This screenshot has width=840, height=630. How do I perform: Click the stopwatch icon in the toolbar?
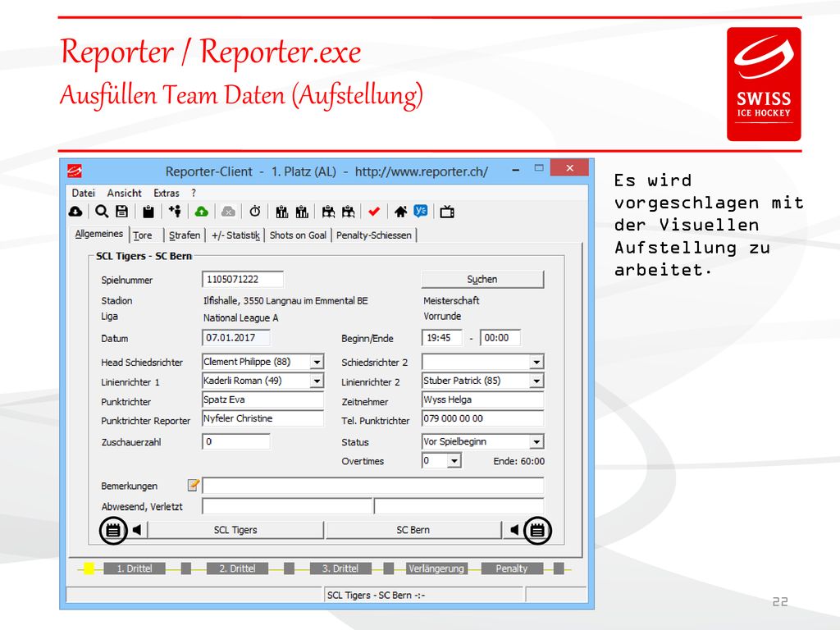[x=255, y=212]
